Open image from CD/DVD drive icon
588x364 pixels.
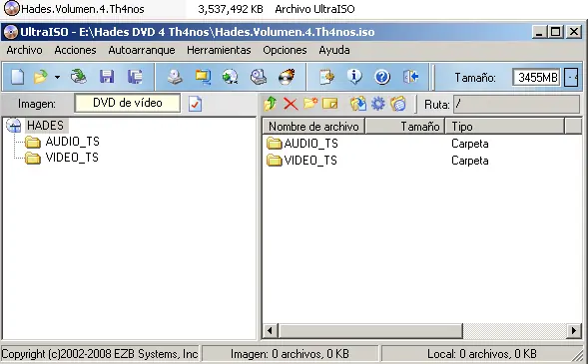tap(79, 77)
